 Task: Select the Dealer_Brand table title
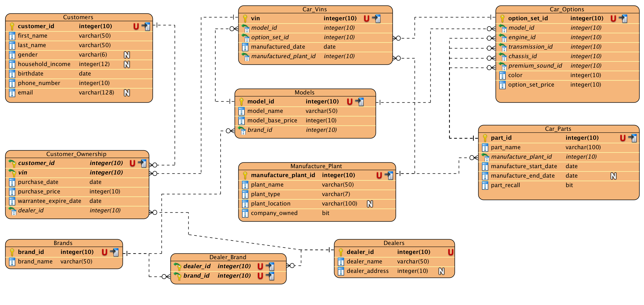228,257
